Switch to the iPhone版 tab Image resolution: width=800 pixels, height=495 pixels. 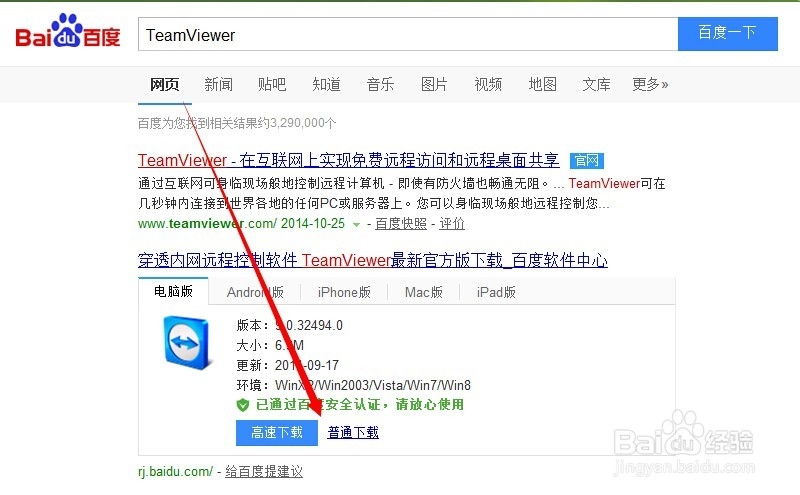click(x=344, y=292)
